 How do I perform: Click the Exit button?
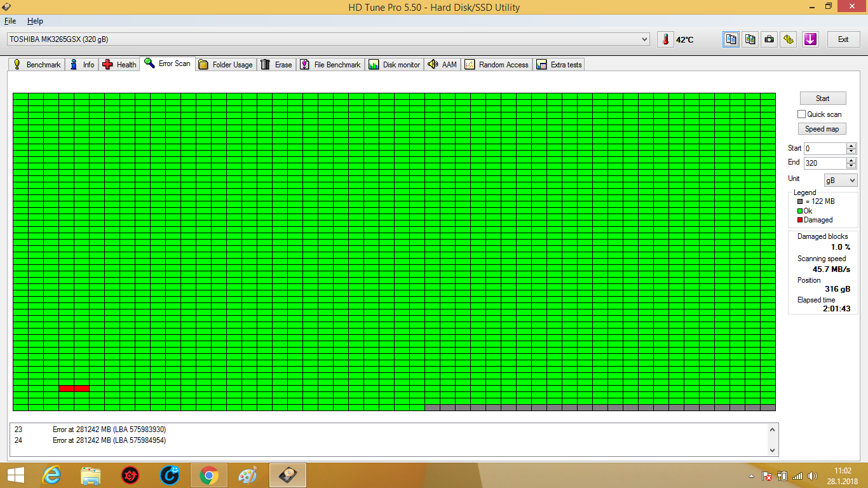click(843, 39)
